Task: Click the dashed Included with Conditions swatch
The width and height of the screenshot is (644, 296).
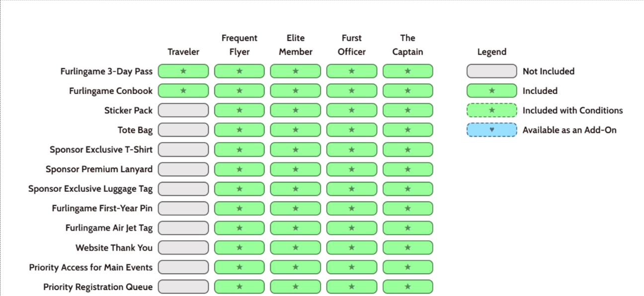Action: 492,110
